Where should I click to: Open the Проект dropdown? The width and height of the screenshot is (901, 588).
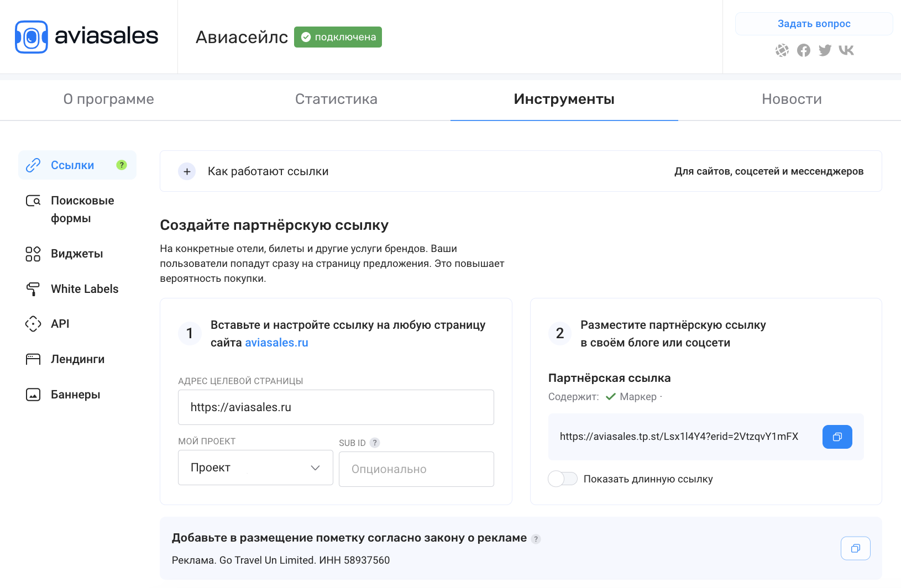click(x=255, y=468)
